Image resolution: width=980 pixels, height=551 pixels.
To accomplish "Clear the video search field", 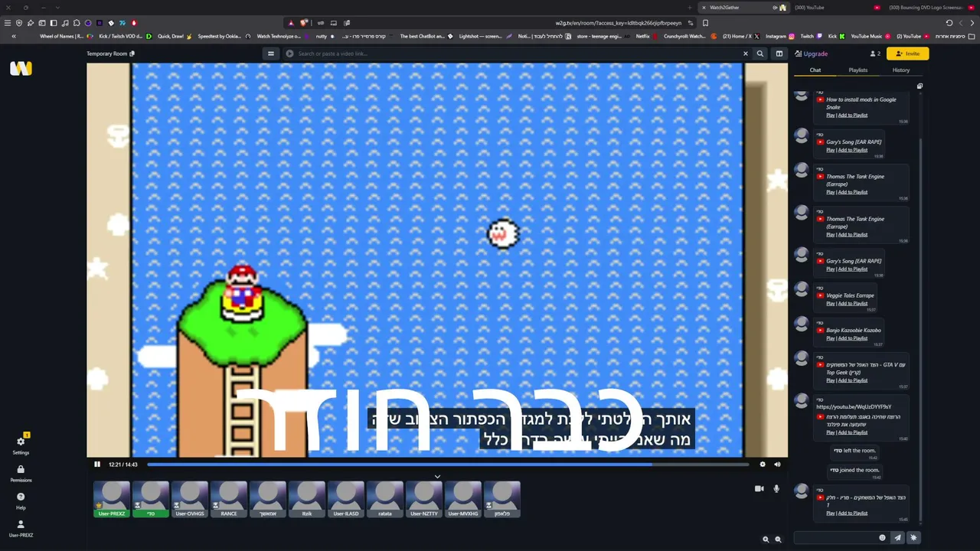I will click(745, 54).
